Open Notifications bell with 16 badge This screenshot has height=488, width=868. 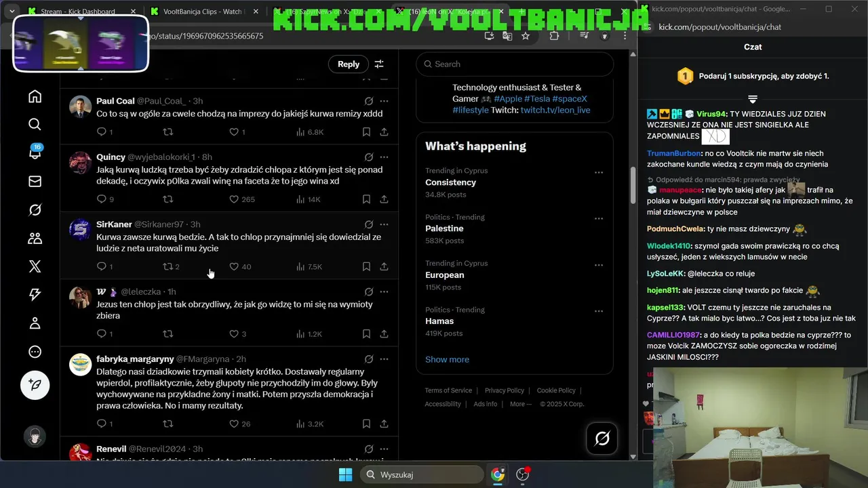coord(35,153)
